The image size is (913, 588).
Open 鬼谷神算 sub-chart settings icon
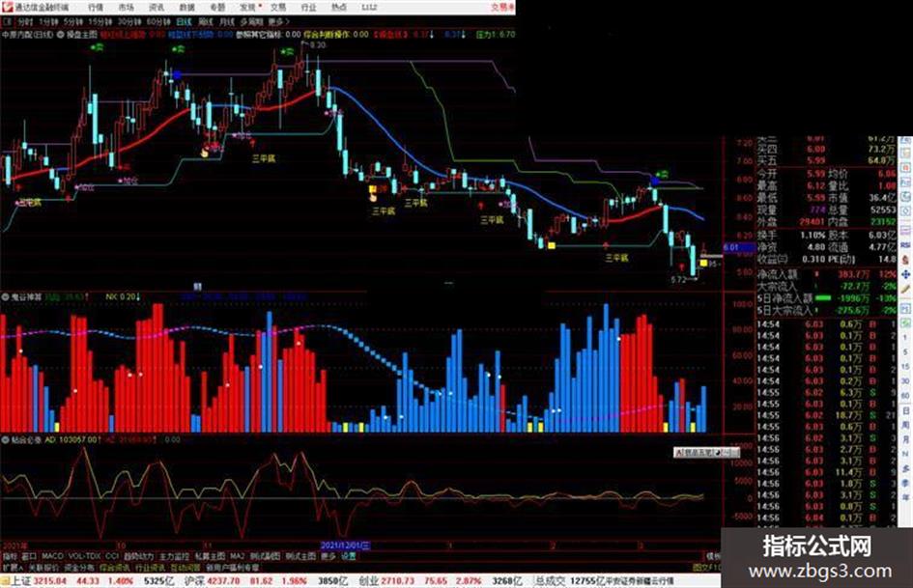click(x=5, y=297)
